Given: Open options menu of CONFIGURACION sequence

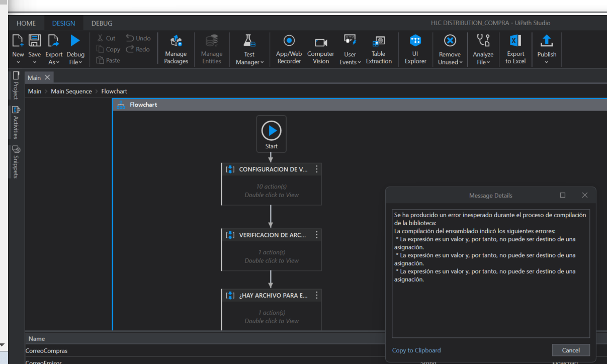Looking at the screenshot, I should click(x=316, y=169).
